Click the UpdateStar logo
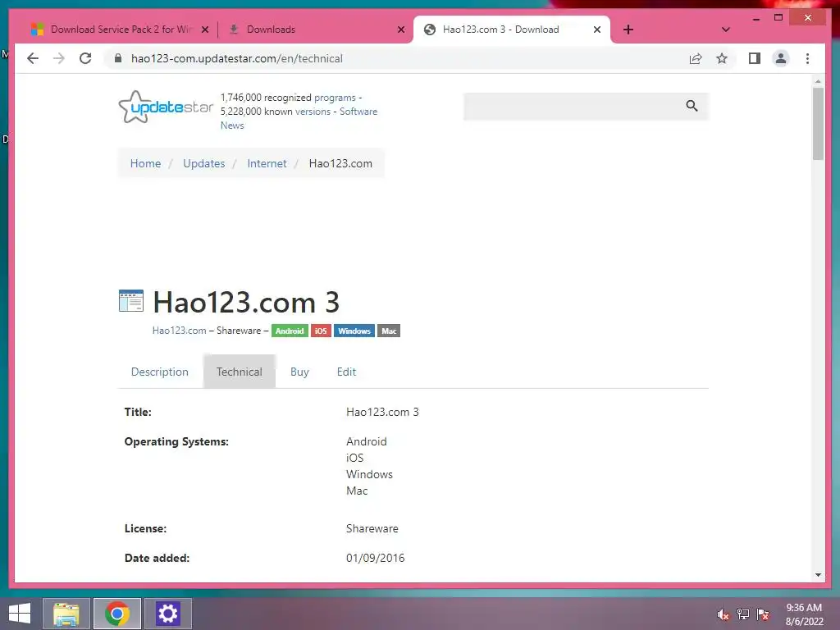Screen dimensions: 840x630 [x=166, y=107]
